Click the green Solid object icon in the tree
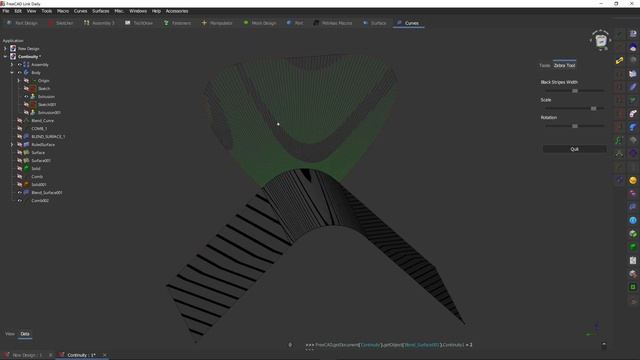This screenshot has height=360, width=640. [27, 169]
